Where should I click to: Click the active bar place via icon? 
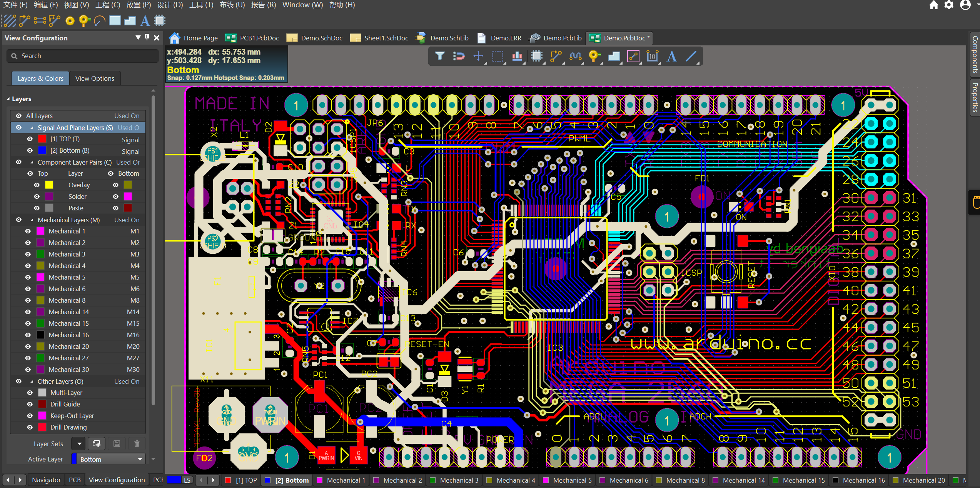coord(594,56)
